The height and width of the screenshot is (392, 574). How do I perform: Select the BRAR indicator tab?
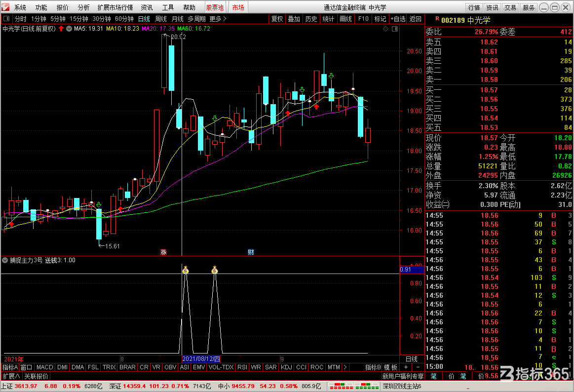[127, 367]
